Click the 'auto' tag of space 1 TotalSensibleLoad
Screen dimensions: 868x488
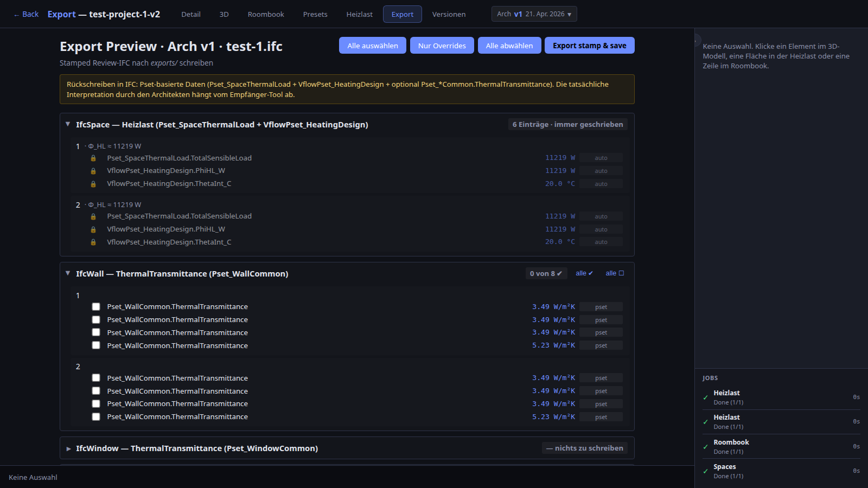(x=601, y=158)
